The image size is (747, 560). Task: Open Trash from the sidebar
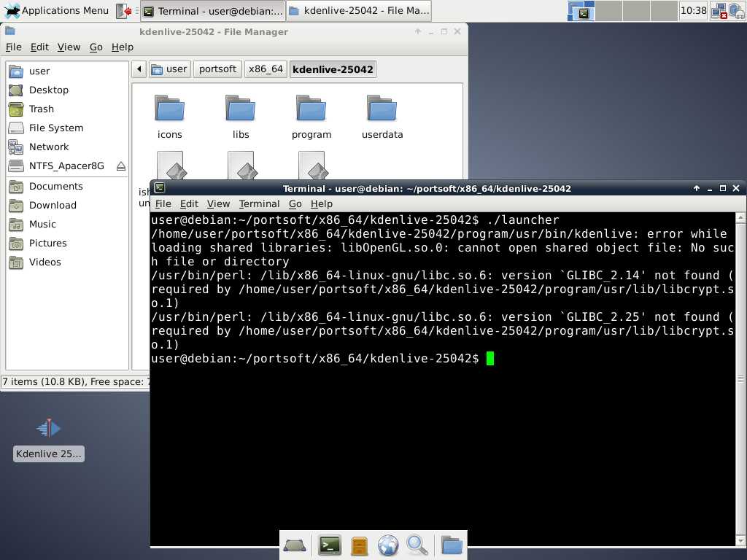pyautogui.click(x=67, y=109)
